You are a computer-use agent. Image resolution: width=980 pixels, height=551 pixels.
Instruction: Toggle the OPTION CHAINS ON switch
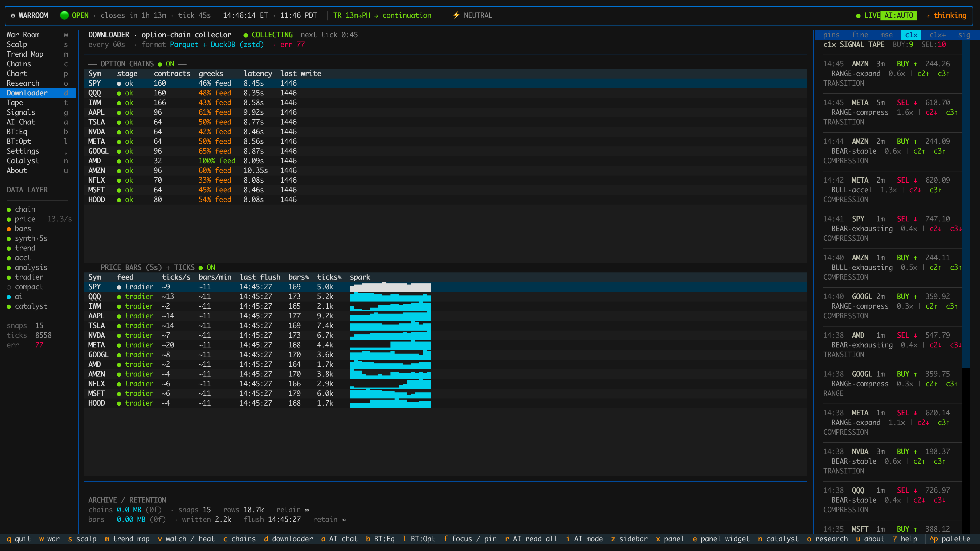[166, 64]
